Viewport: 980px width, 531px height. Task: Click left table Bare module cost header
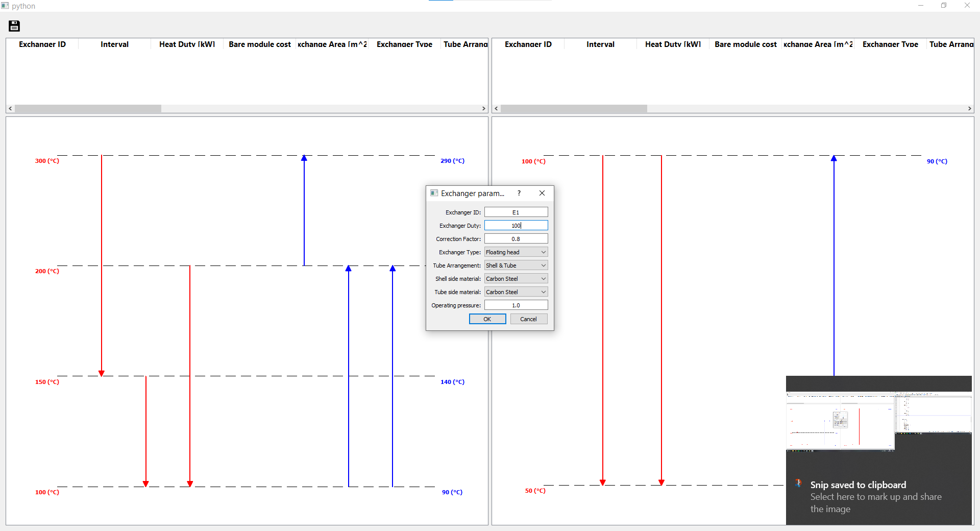(x=260, y=44)
